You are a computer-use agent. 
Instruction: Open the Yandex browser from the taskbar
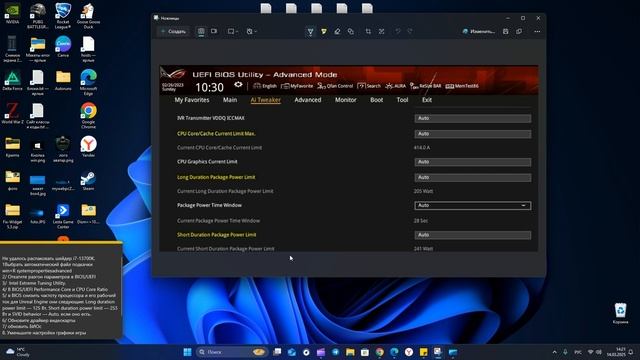[409, 352]
